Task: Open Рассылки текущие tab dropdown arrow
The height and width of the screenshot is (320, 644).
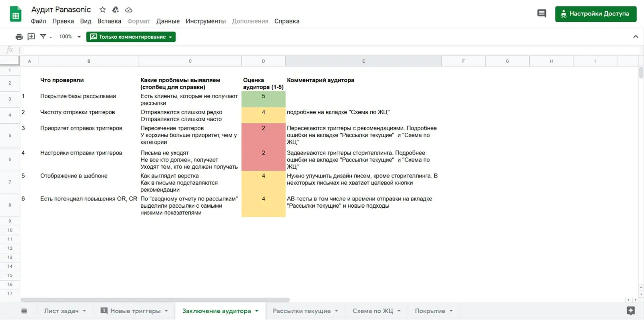Action: point(336,311)
